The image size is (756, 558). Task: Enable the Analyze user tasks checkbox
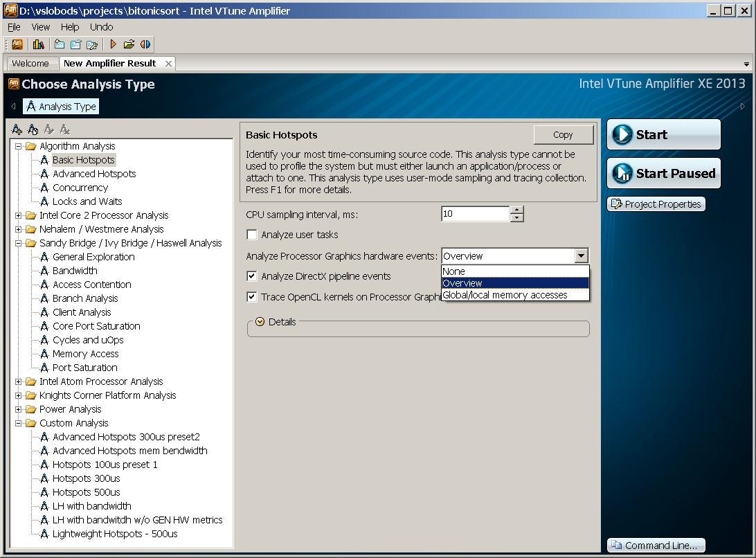tap(252, 235)
